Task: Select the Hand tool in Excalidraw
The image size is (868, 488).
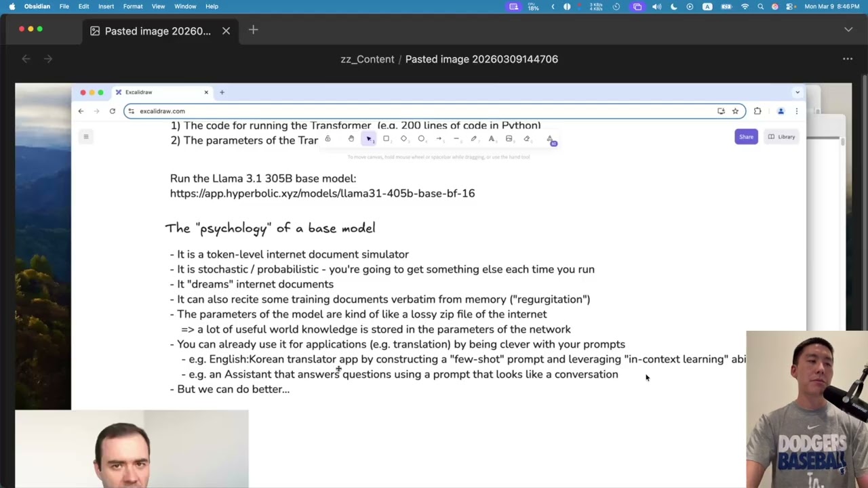Action: pyautogui.click(x=351, y=139)
